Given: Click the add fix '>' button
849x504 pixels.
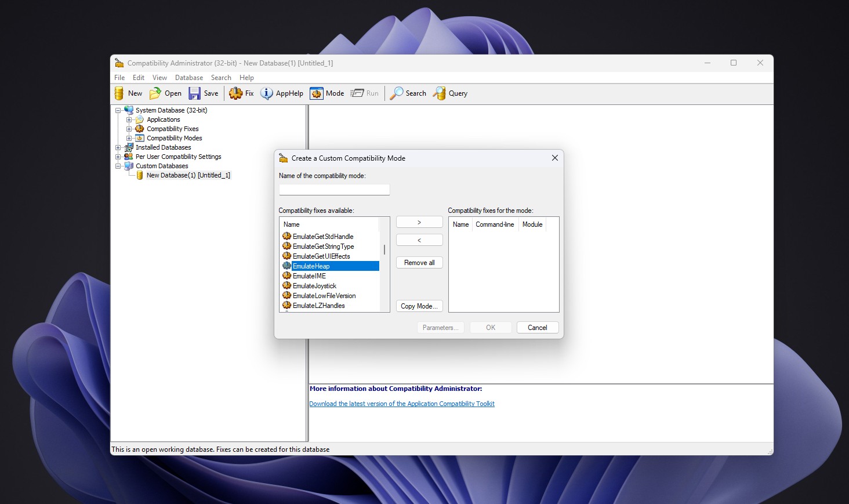Looking at the screenshot, I should pyautogui.click(x=419, y=222).
